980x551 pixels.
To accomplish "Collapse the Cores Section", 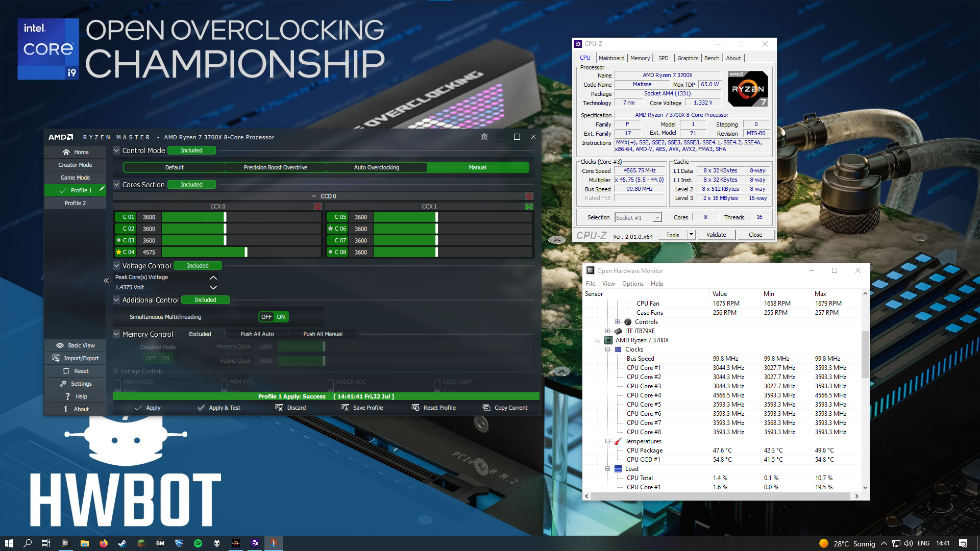I will [116, 185].
